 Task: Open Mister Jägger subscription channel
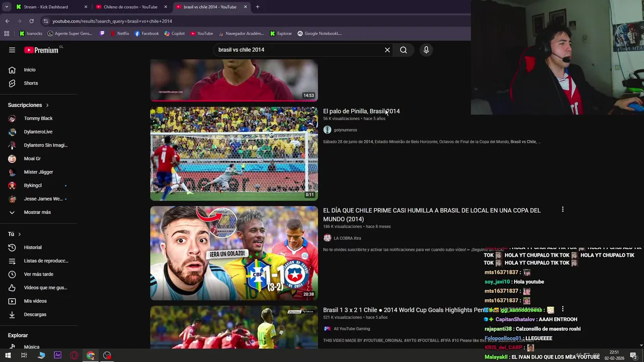point(39,172)
